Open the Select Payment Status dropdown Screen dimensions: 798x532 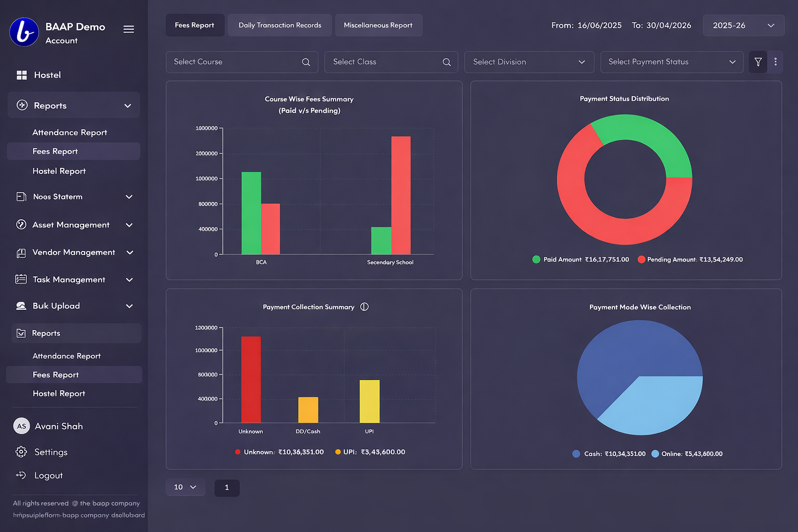click(671, 62)
